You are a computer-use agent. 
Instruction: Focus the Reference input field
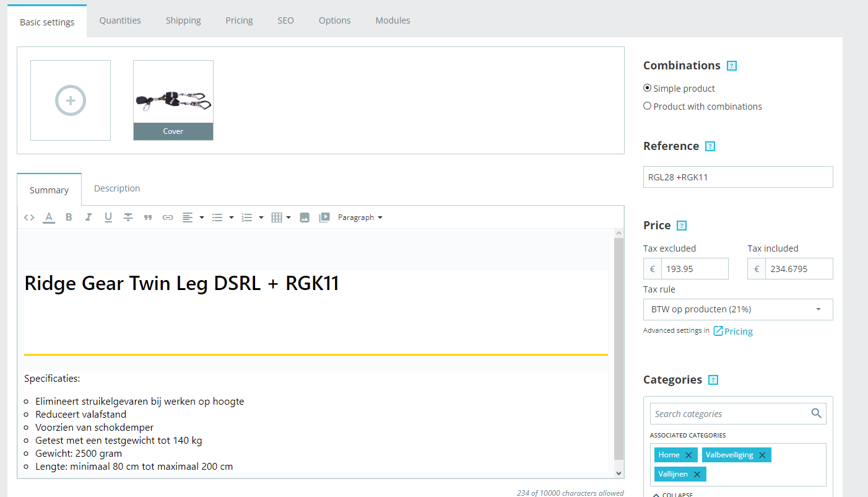738,177
